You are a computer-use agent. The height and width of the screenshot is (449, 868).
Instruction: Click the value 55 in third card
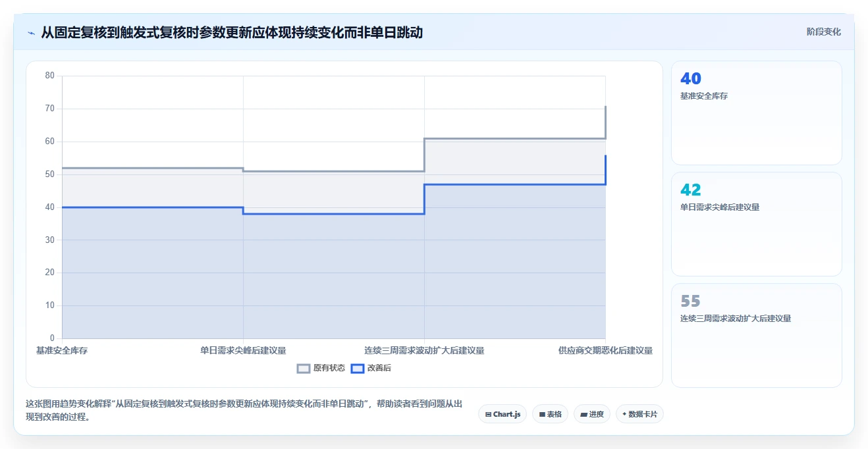click(690, 302)
